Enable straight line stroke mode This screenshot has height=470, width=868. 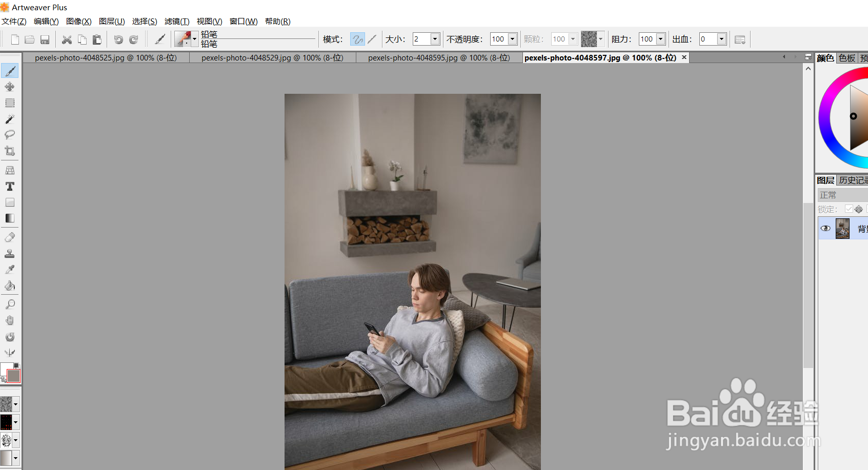coord(372,39)
